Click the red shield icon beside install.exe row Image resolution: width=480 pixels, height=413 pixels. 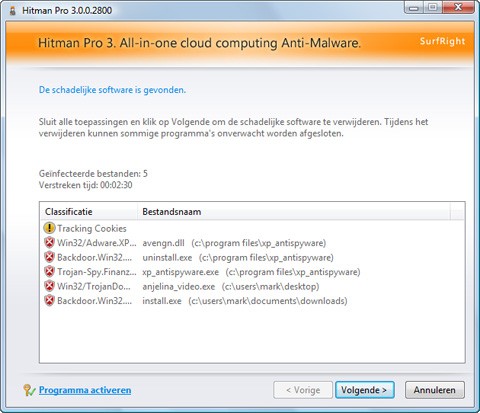point(49,301)
